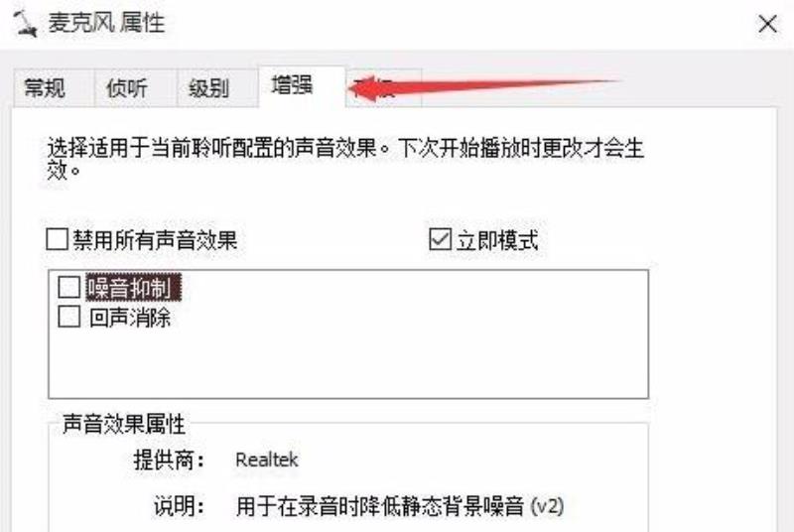The width and height of the screenshot is (794, 532).
Task: Enable the 噪音抑制 checkbox
Action: tap(68, 287)
